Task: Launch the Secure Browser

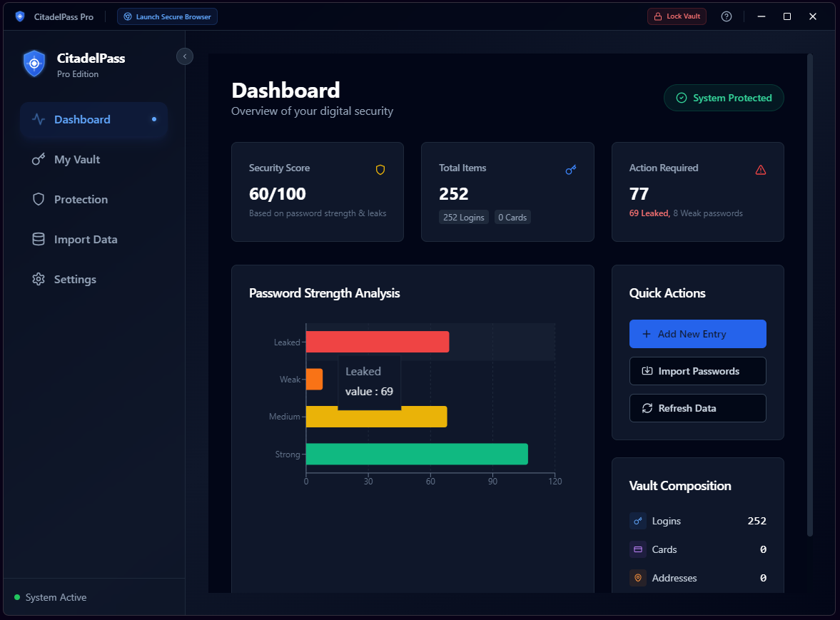Action: (x=167, y=16)
